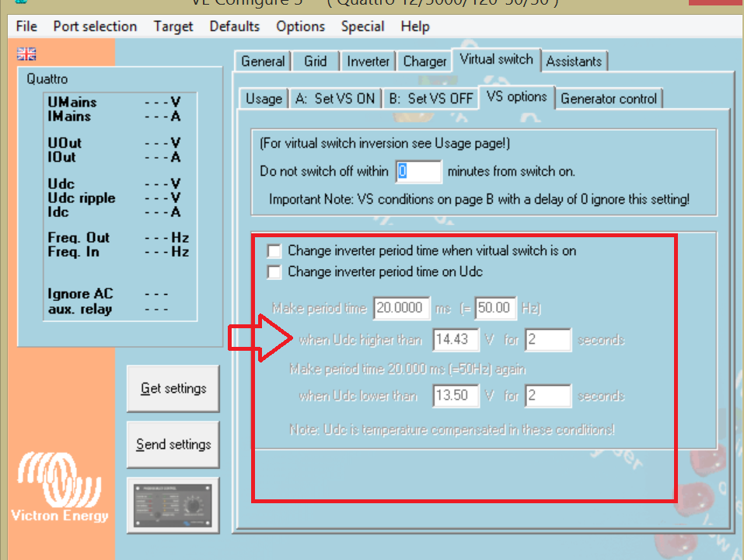The width and height of the screenshot is (744, 560).
Task: Open the Port selection menu
Action: (x=95, y=26)
